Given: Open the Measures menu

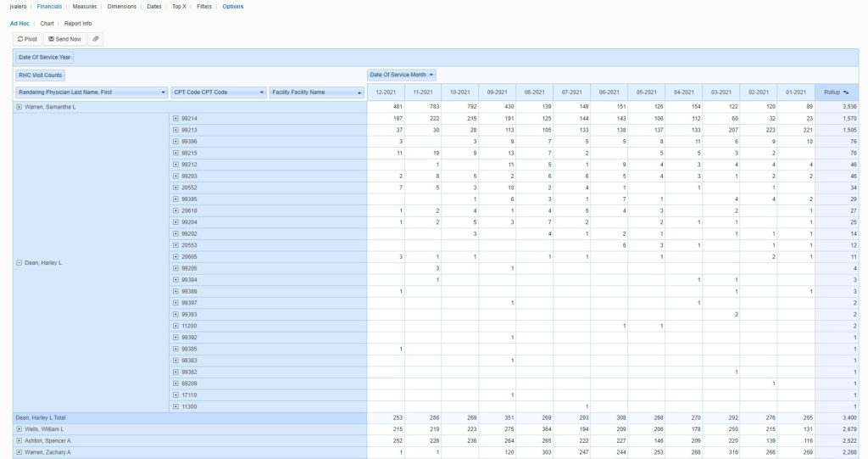Looking at the screenshot, I should [85, 6].
